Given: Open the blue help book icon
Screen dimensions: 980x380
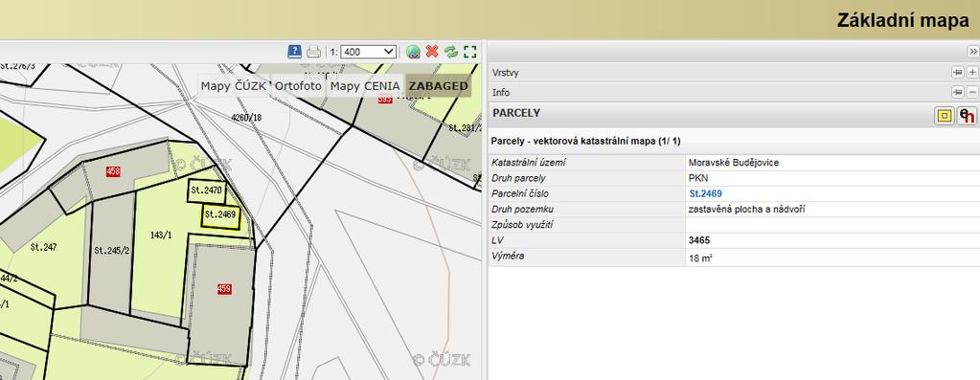Looking at the screenshot, I should click(294, 52).
